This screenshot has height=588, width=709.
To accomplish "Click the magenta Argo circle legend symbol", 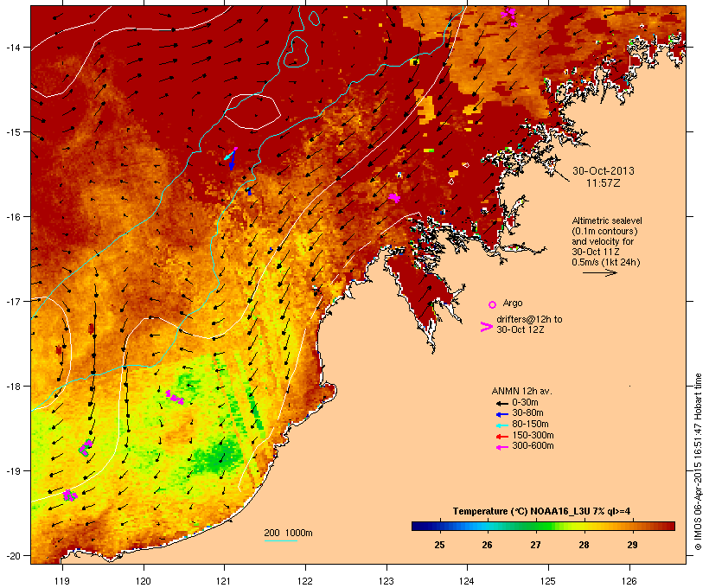I will [x=493, y=305].
